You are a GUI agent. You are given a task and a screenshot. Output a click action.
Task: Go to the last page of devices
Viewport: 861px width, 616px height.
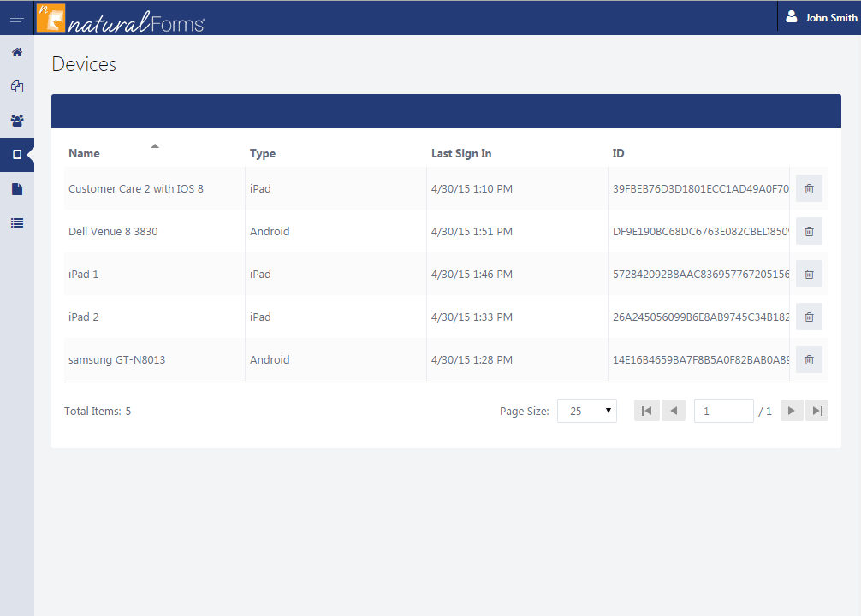coord(816,410)
